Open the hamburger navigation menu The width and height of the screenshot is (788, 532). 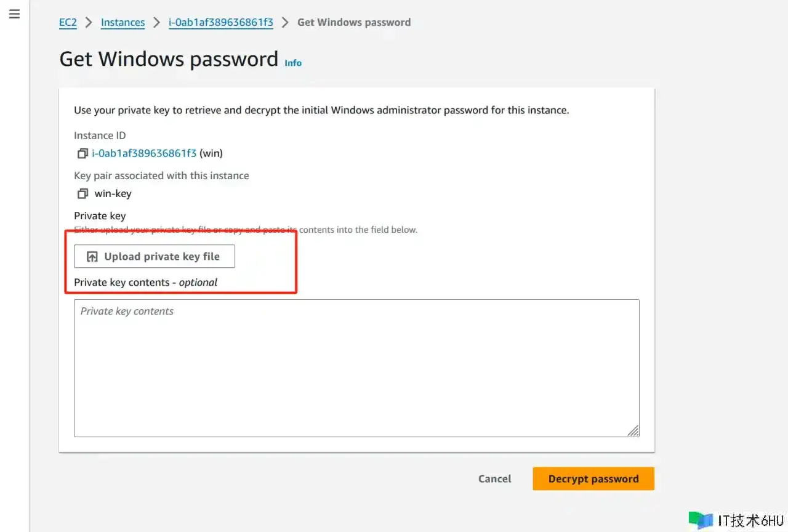click(14, 14)
